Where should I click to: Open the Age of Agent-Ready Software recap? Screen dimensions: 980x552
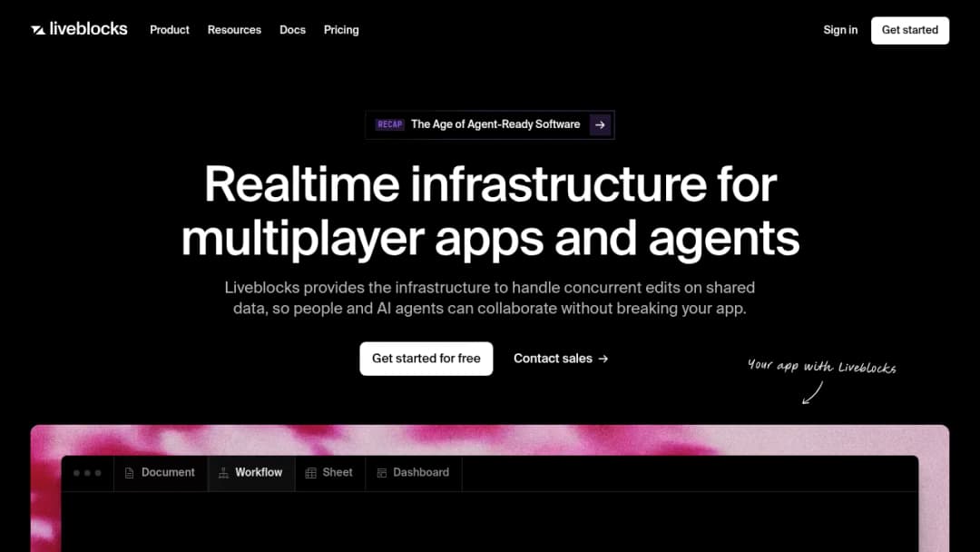coord(490,124)
